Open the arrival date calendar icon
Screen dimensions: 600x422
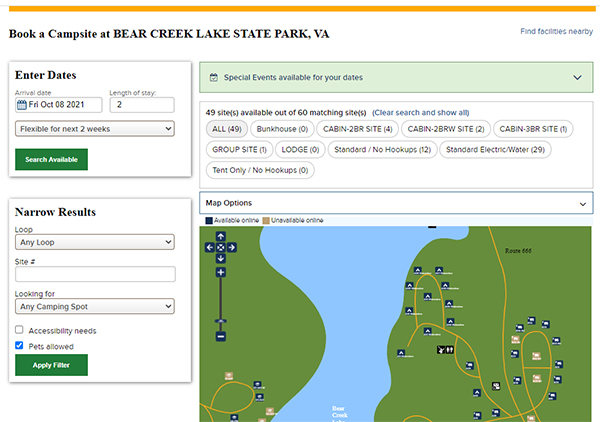pos(21,104)
